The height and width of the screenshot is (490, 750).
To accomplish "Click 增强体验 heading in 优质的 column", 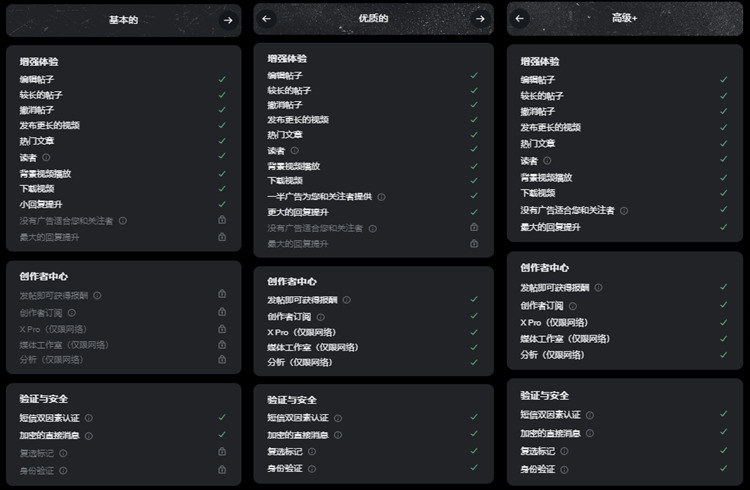I will (287, 60).
